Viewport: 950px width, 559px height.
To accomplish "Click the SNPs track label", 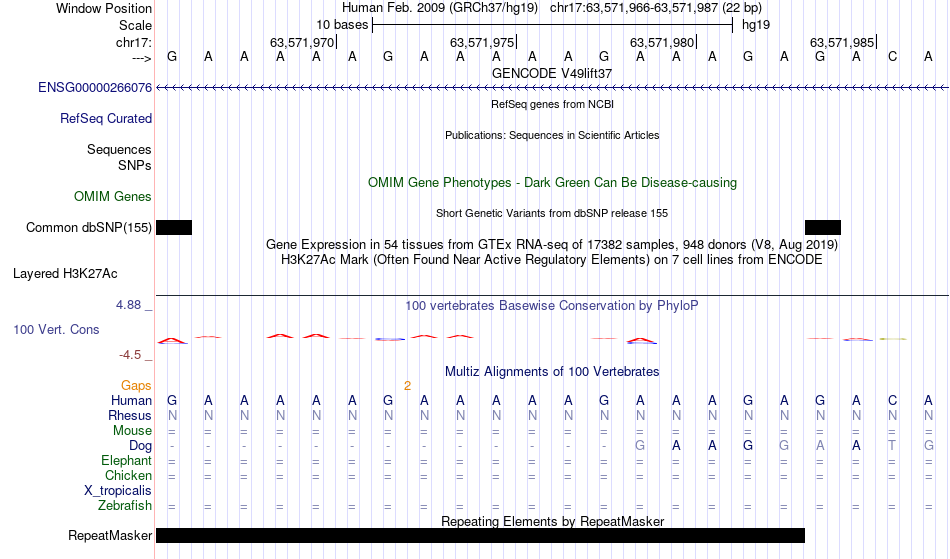I will pos(135,165).
